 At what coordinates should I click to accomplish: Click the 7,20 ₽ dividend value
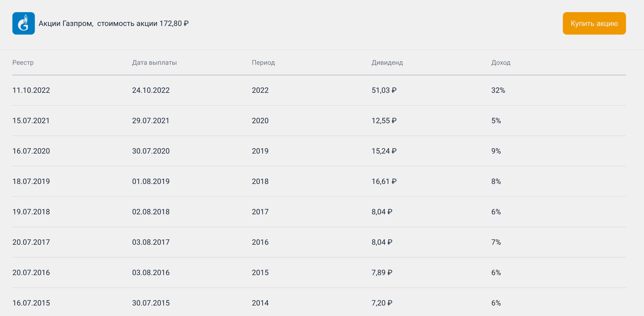tap(382, 303)
